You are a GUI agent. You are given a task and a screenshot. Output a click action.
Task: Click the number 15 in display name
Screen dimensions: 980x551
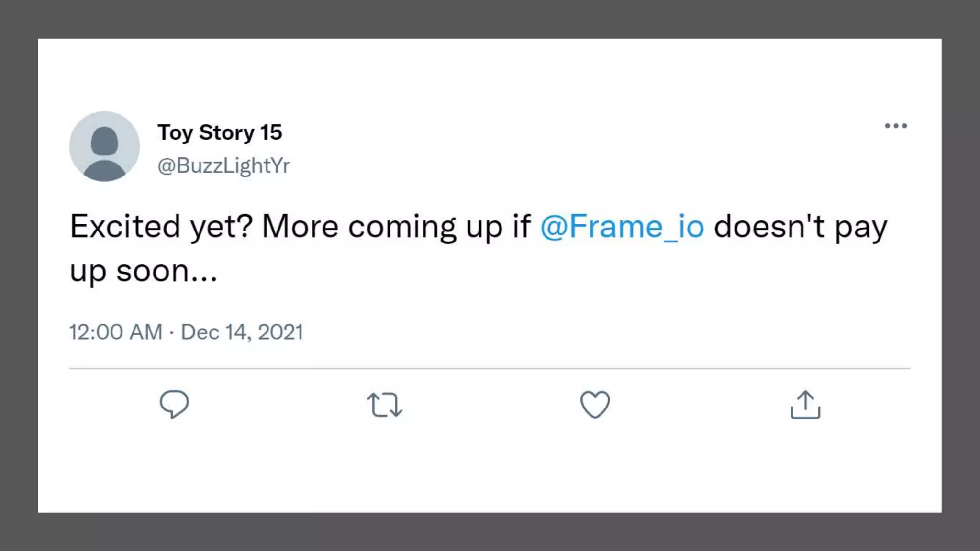pyautogui.click(x=271, y=132)
